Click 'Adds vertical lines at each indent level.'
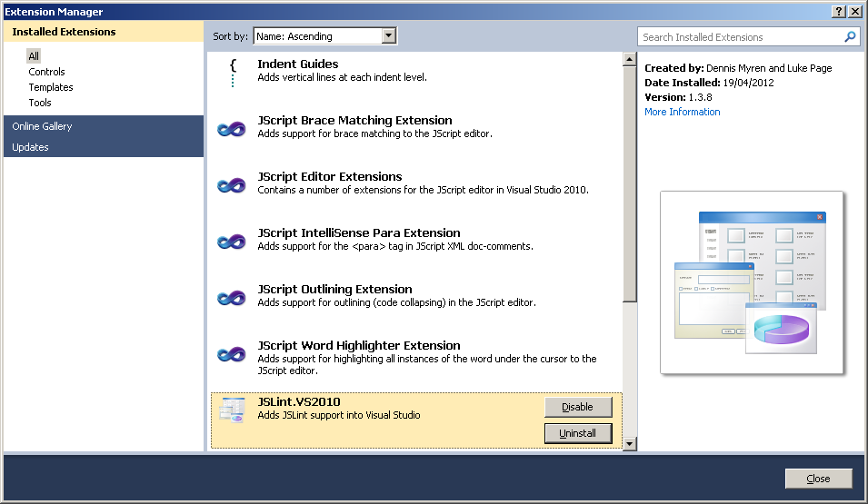Screen dimensions: 868x504 coord(342,77)
